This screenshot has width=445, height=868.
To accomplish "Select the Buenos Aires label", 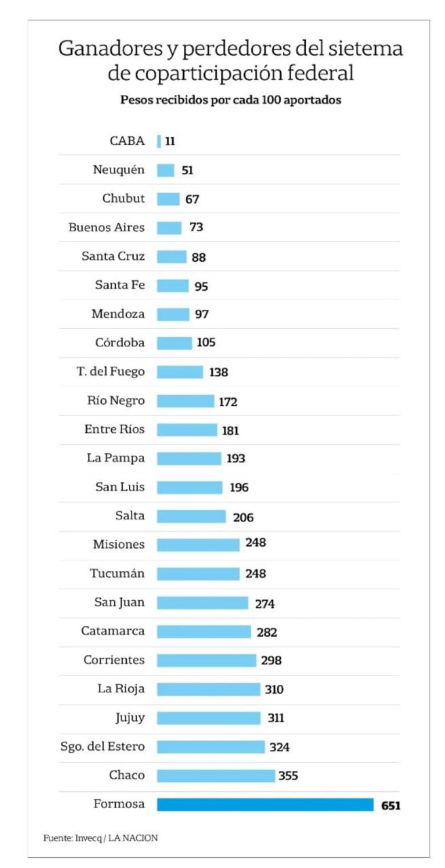I will (x=107, y=228).
